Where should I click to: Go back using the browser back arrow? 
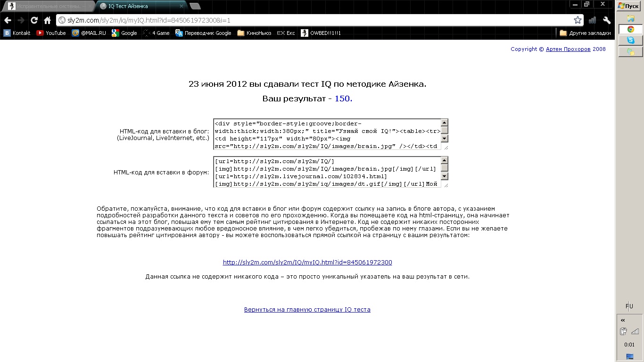8,20
